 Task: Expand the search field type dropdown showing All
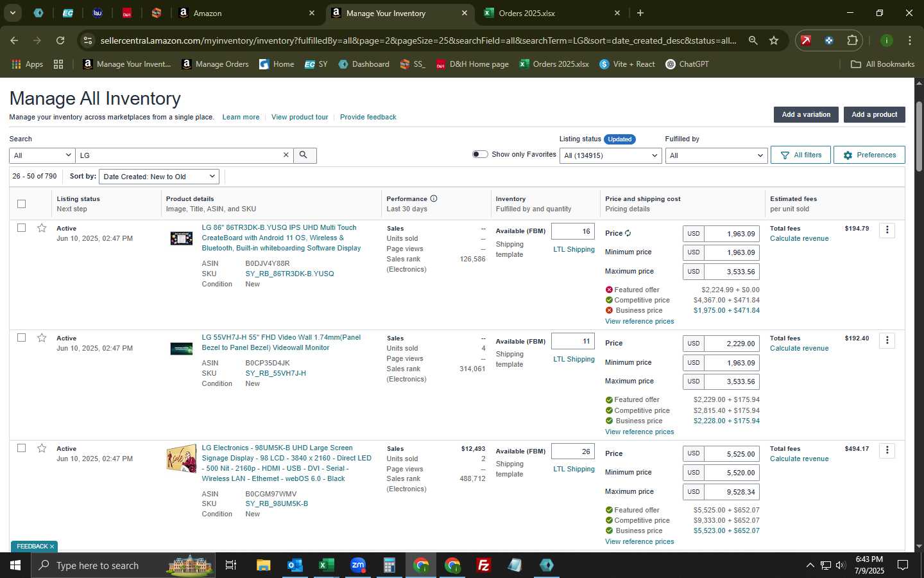click(42, 155)
